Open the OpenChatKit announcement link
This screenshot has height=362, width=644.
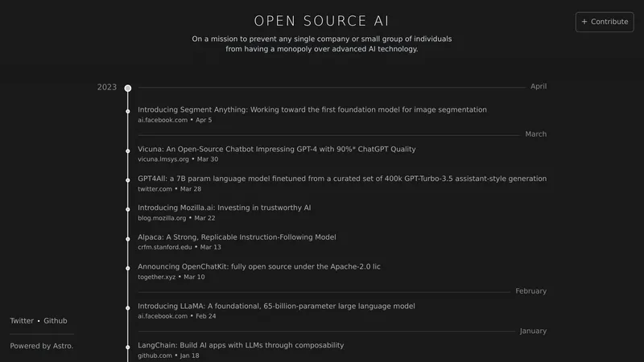pyautogui.click(x=258, y=267)
